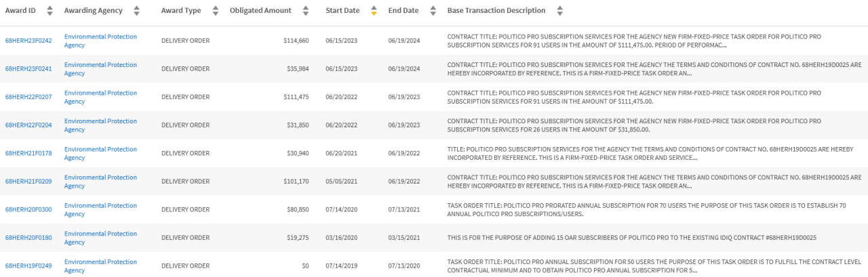Open Environmental Protection Agency link for 68HERH20F0180

point(100,238)
